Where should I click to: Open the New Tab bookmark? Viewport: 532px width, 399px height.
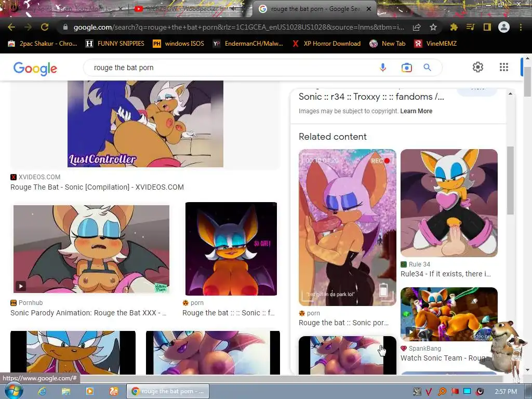coord(388,44)
